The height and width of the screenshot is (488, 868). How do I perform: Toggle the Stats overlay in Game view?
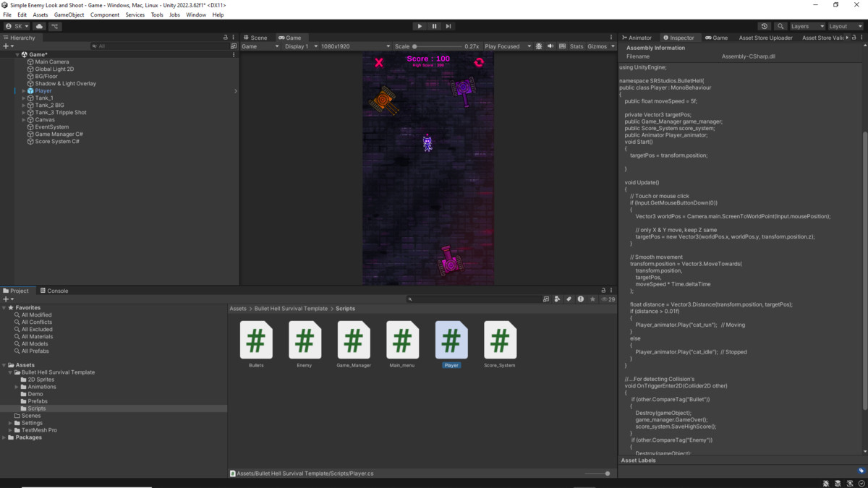pyautogui.click(x=576, y=46)
